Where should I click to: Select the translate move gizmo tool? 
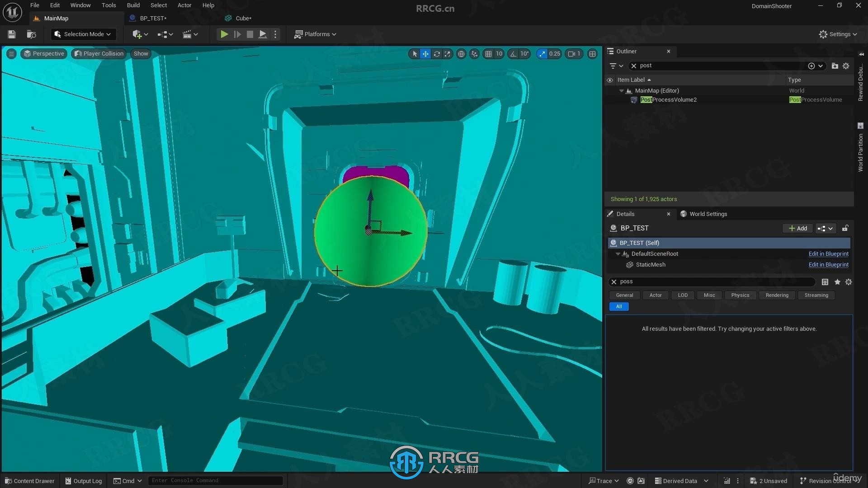pos(425,54)
